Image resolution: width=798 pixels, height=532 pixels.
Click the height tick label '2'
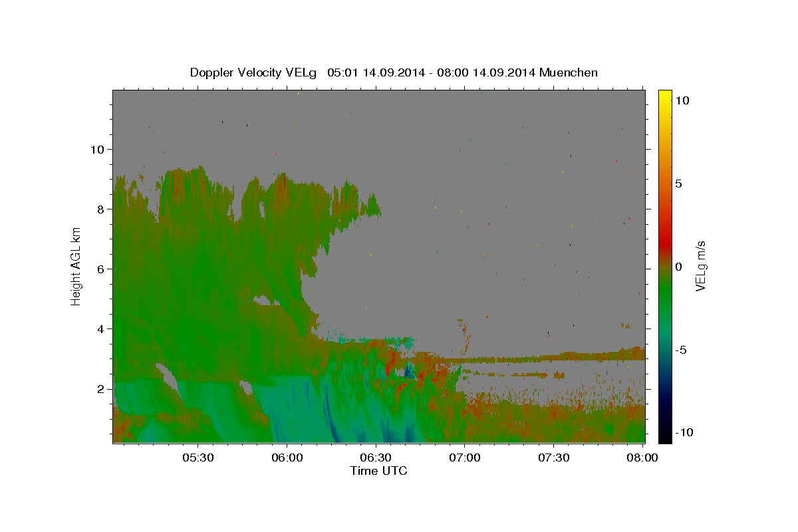tap(102, 388)
